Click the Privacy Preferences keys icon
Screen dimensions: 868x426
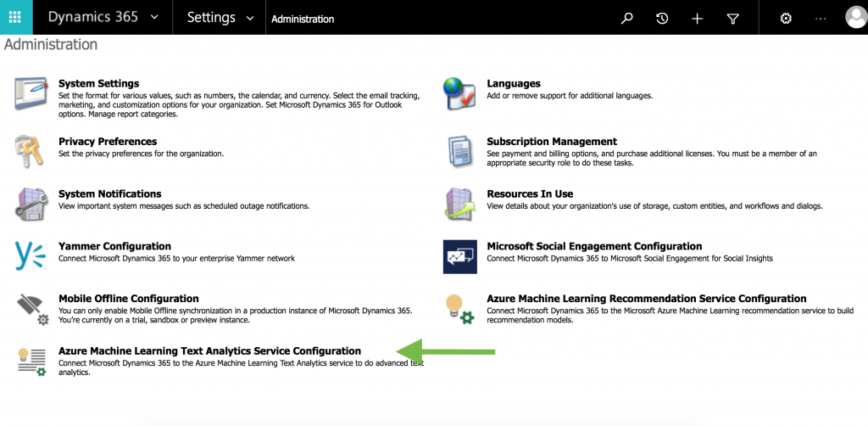31,151
